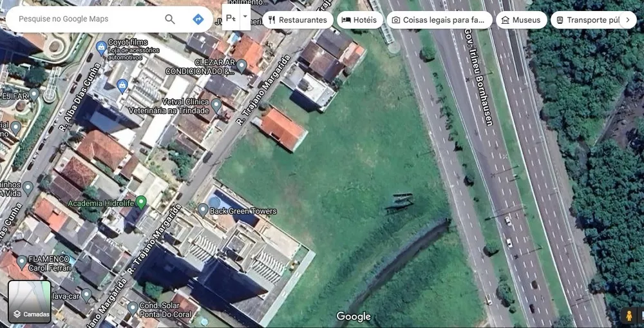
Task: Click the search magnifier icon
Action: [x=169, y=19]
